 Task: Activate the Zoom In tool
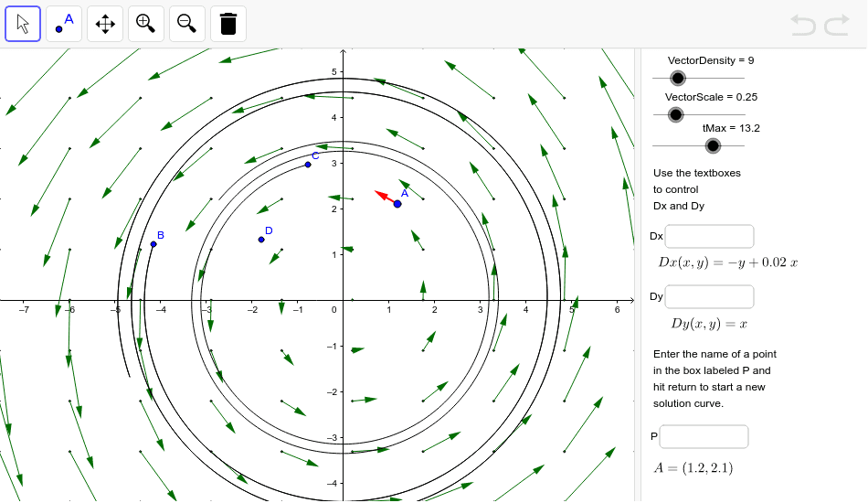coord(145,24)
